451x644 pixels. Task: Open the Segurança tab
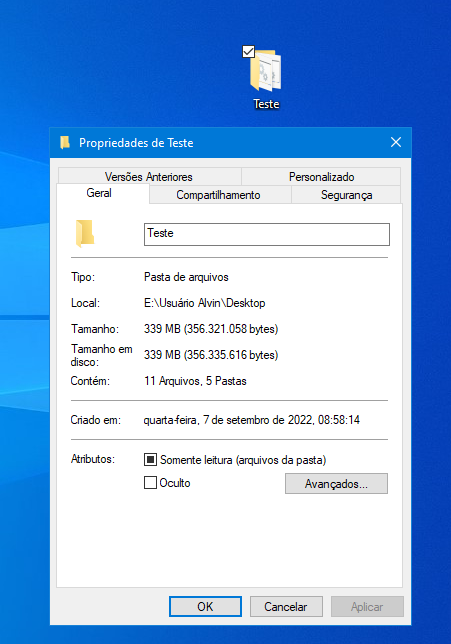346,195
